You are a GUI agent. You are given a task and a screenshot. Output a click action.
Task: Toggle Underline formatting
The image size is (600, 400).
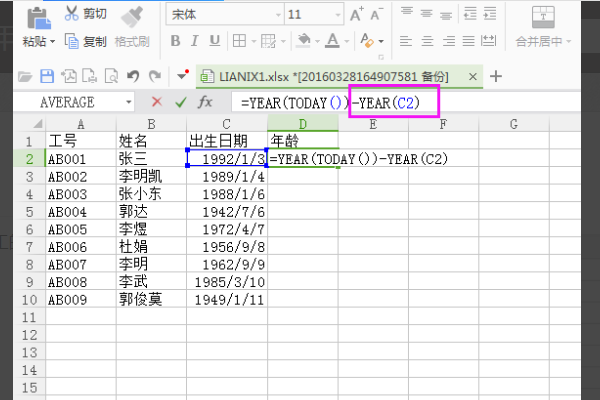pyautogui.click(x=215, y=41)
